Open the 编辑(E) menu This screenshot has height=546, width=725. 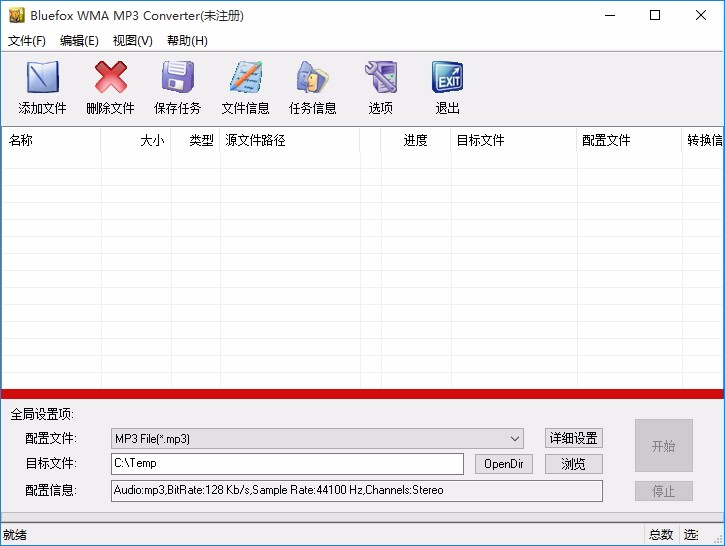coord(79,41)
